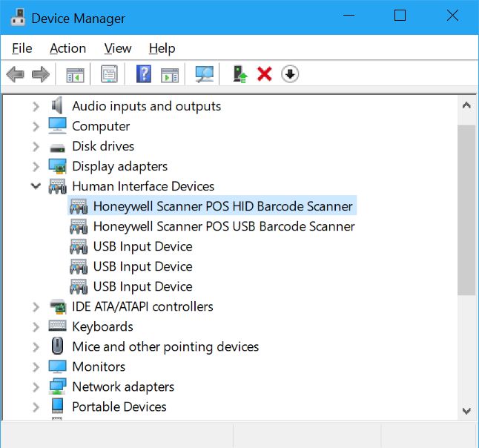Click the Display adapters category icon

click(x=57, y=166)
